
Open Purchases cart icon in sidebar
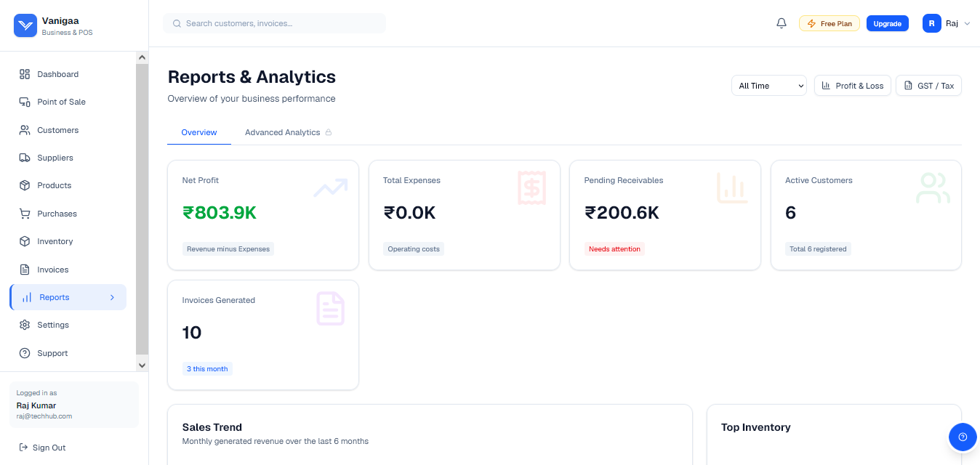25,214
